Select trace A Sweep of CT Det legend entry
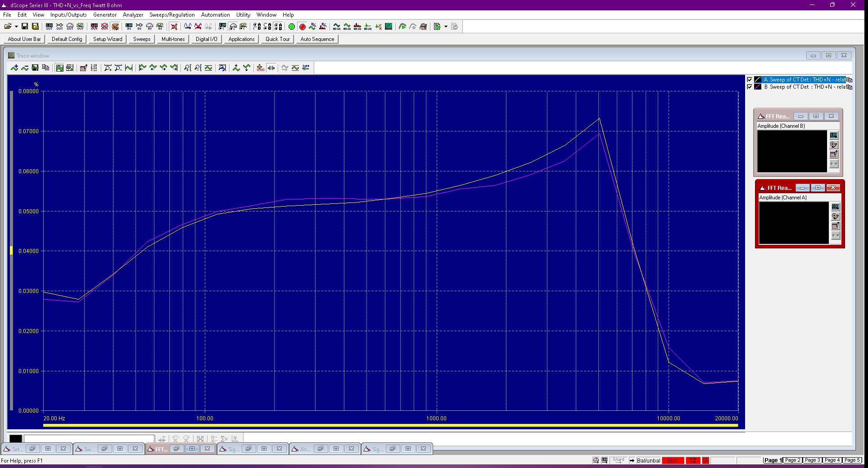Screen dimensions: 868x468 tap(804, 80)
